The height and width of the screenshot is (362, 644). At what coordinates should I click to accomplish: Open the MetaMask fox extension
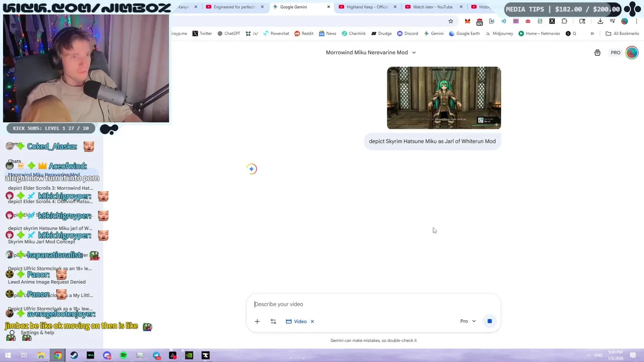click(467, 21)
